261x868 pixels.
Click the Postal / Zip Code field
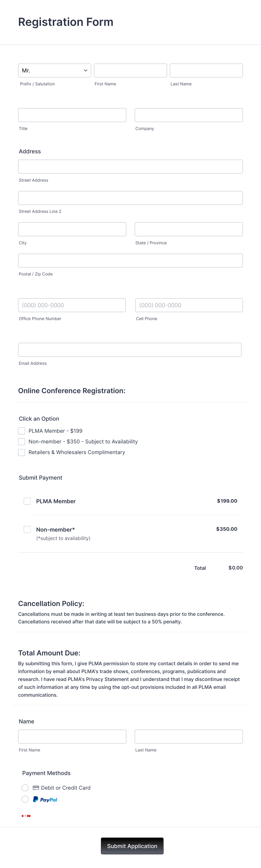[x=130, y=260]
